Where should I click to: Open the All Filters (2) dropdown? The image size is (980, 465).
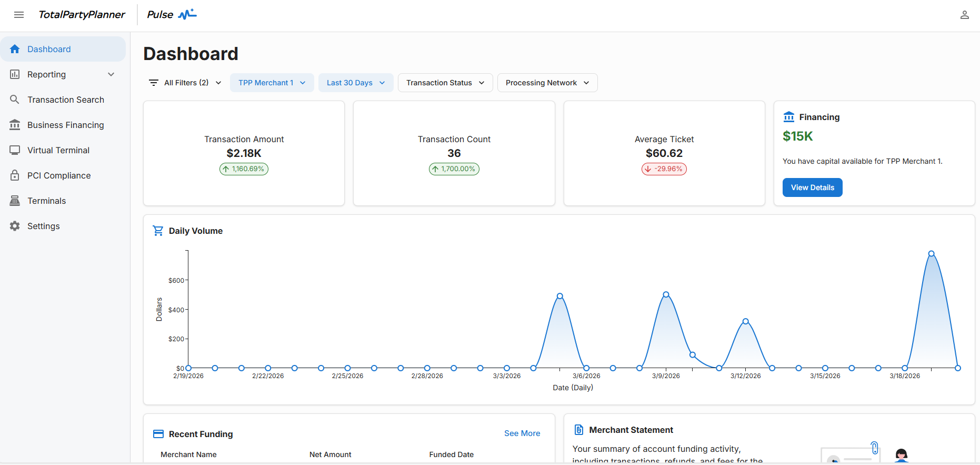pos(185,83)
